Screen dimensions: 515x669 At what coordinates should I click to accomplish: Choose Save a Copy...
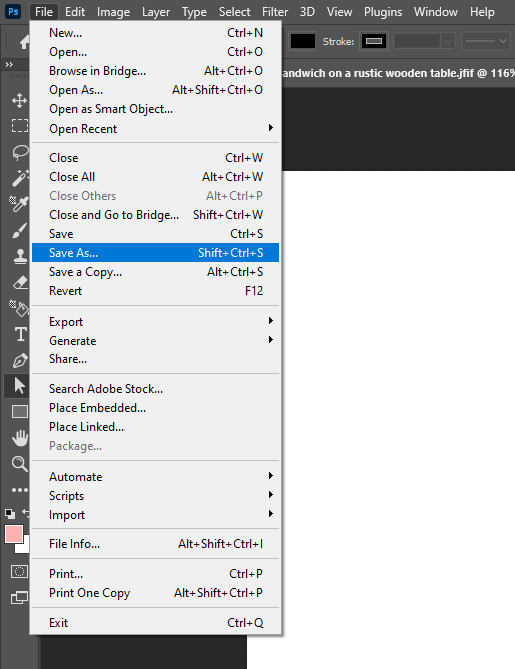coord(155,272)
